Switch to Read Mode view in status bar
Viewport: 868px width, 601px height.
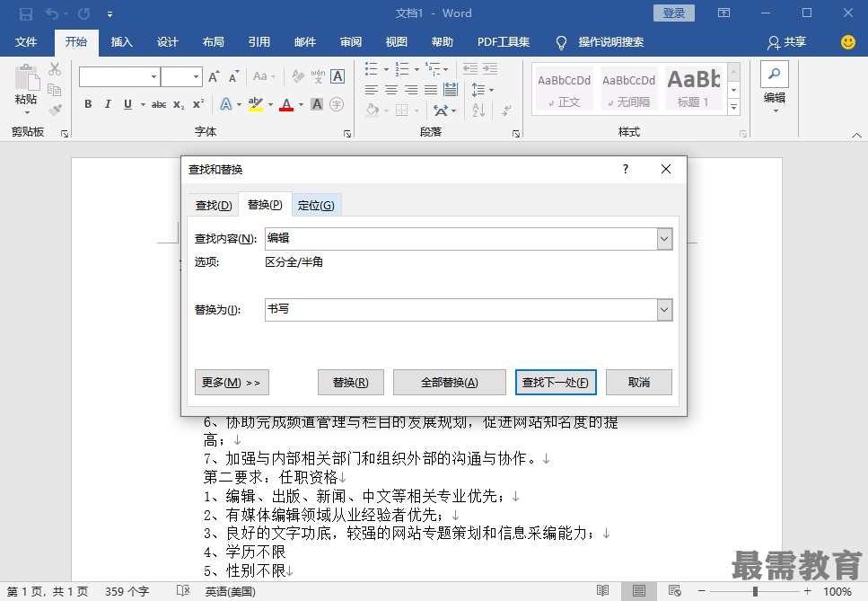click(603, 591)
